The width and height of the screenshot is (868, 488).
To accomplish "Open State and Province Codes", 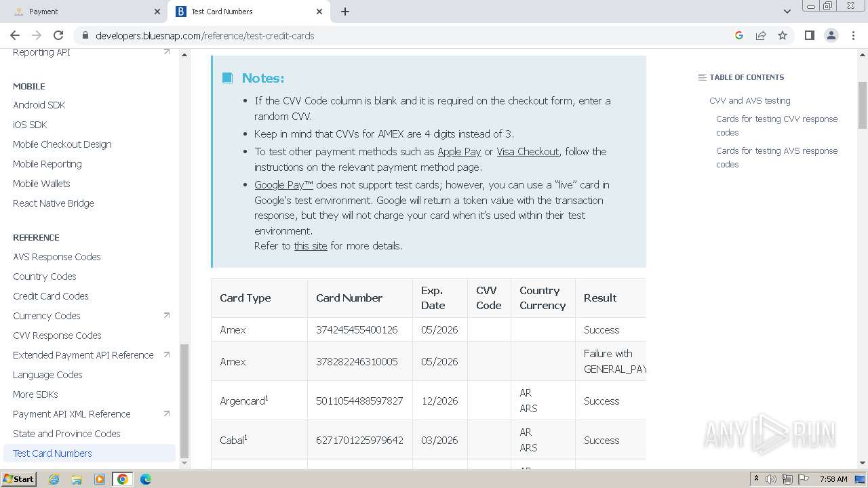I will tap(66, 434).
